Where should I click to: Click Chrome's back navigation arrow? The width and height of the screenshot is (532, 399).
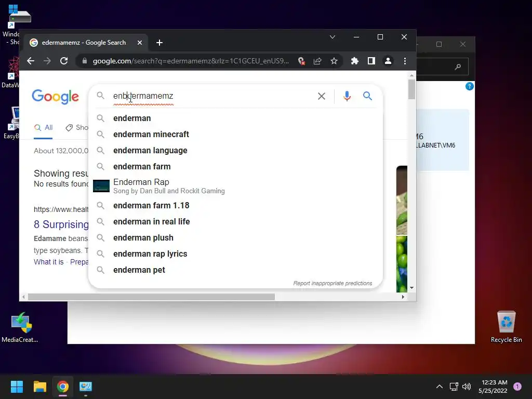click(x=31, y=61)
